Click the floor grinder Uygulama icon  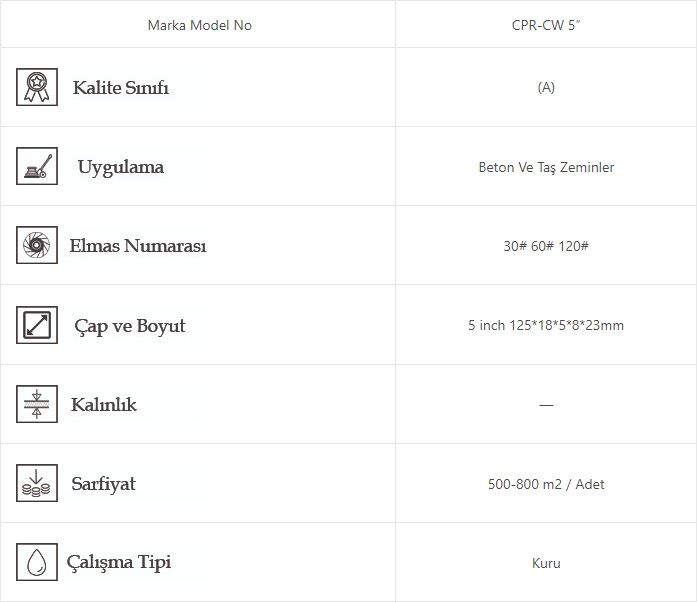click(x=37, y=166)
